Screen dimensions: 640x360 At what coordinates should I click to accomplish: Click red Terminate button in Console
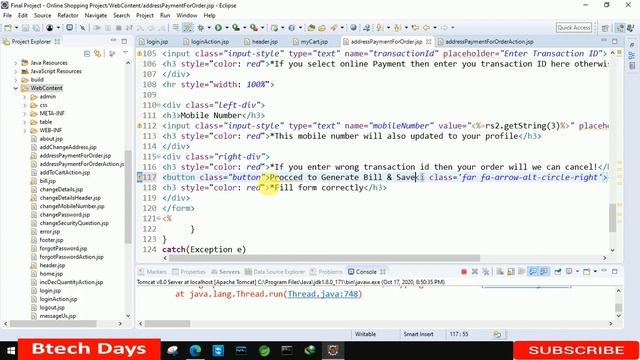[x=464, y=271]
